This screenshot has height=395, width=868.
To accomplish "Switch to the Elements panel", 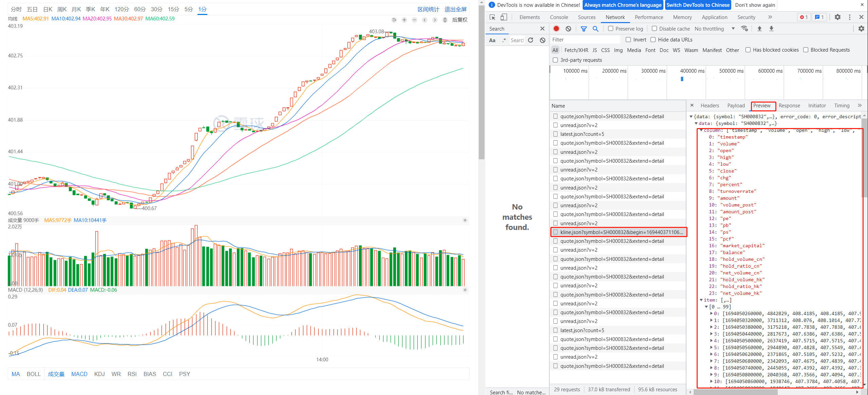I will (x=529, y=17).
